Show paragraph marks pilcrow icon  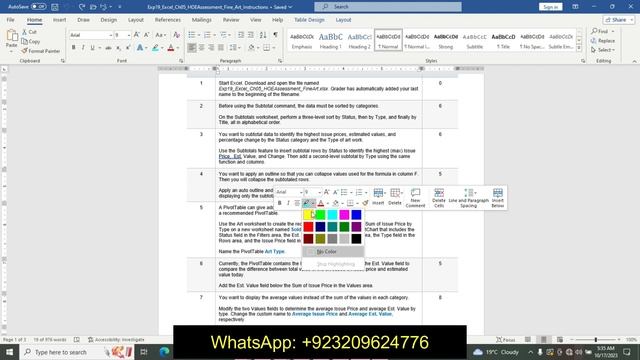[276, 35]
